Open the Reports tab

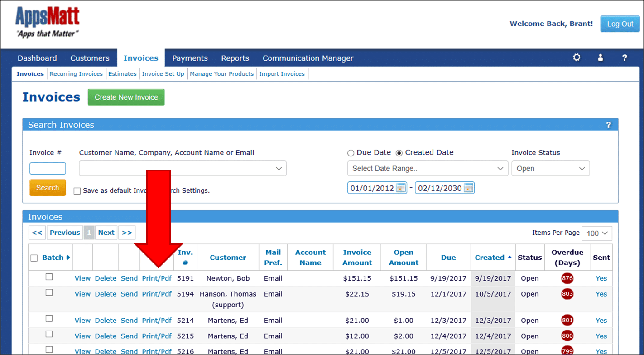235,58
